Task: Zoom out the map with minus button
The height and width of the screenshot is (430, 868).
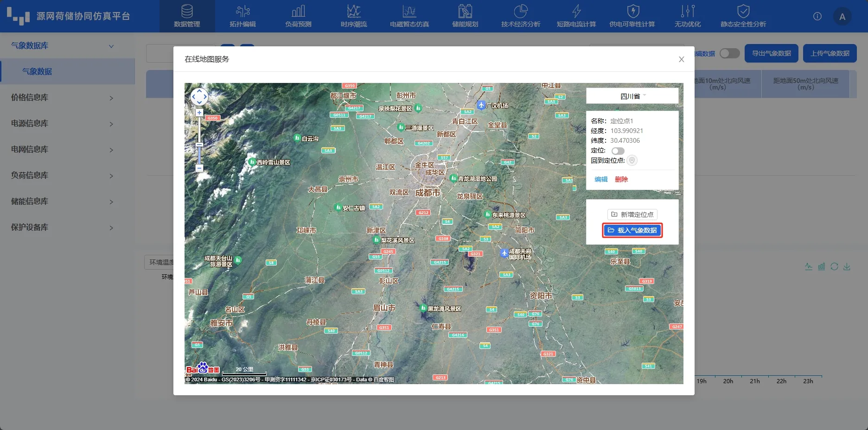Action: [x=199, y=168]
